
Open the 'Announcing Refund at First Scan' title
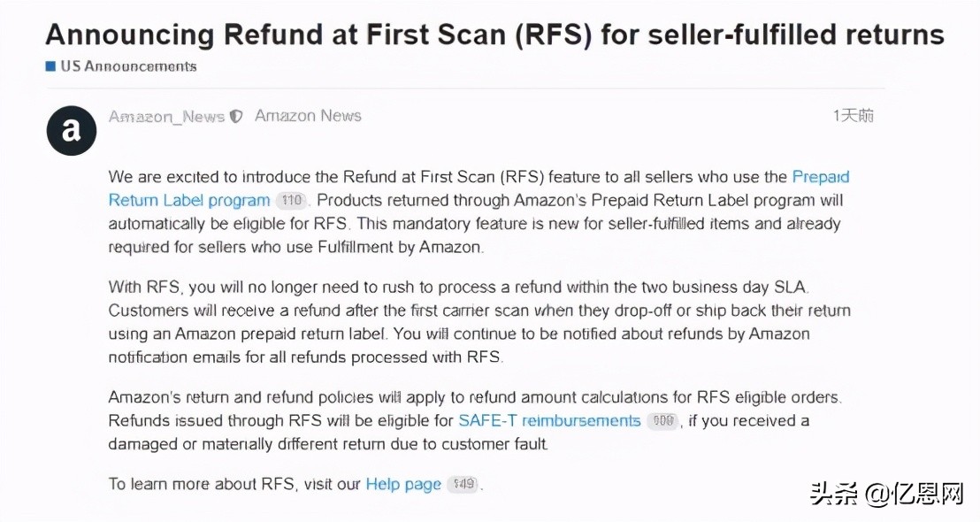[x=494, y=35]
